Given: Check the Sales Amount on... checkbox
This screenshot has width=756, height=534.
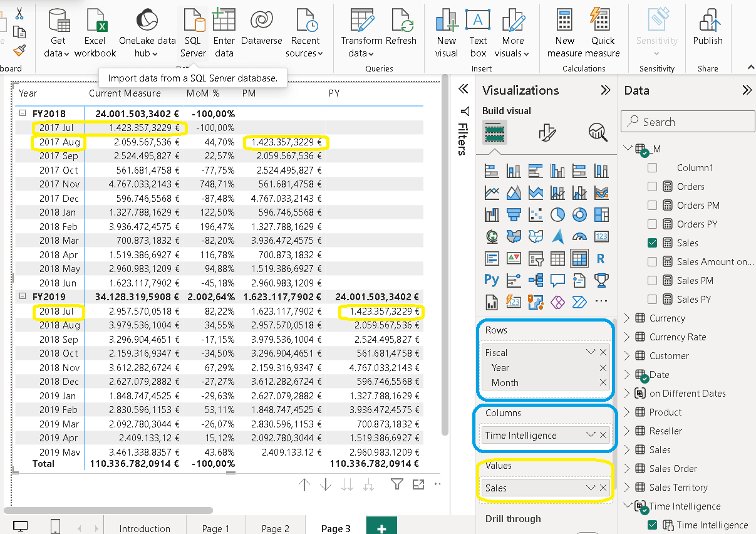Looking at the screenshot, I should click(x=653, y=262).
